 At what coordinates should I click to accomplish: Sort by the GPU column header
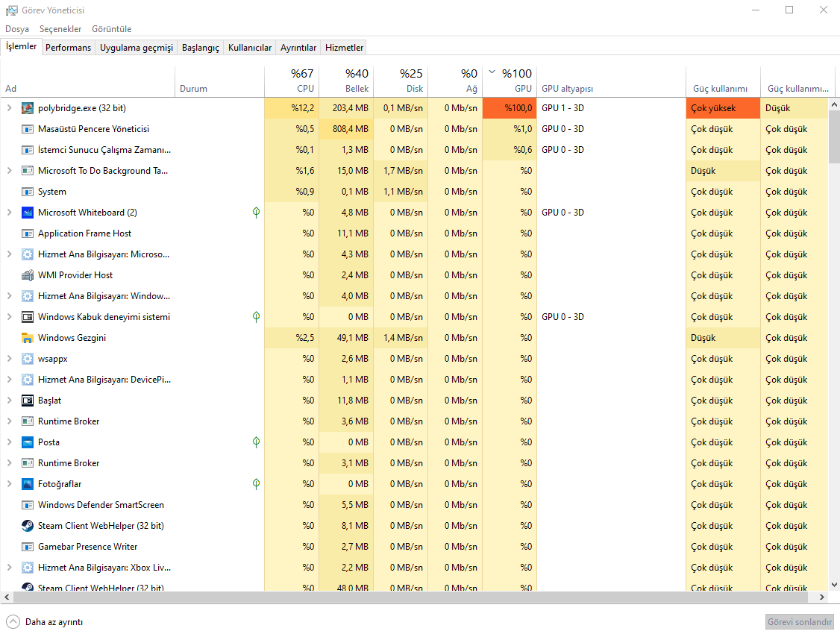(510, 81)
